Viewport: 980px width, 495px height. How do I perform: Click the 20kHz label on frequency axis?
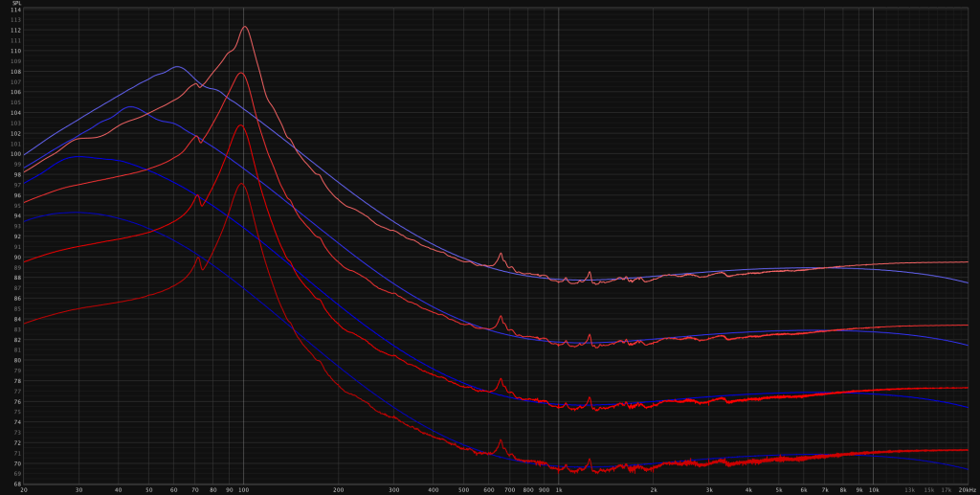[x=967, y=489]
